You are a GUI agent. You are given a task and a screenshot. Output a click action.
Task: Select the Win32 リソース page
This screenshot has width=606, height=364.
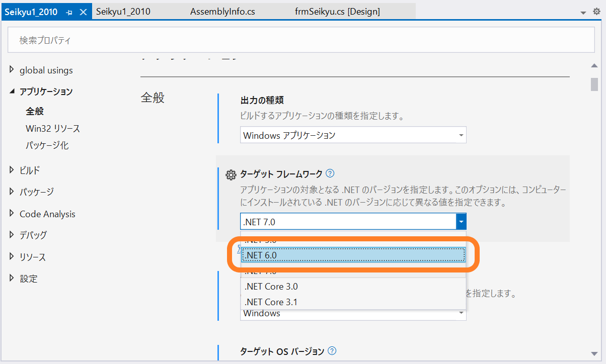tap(53, 128)
